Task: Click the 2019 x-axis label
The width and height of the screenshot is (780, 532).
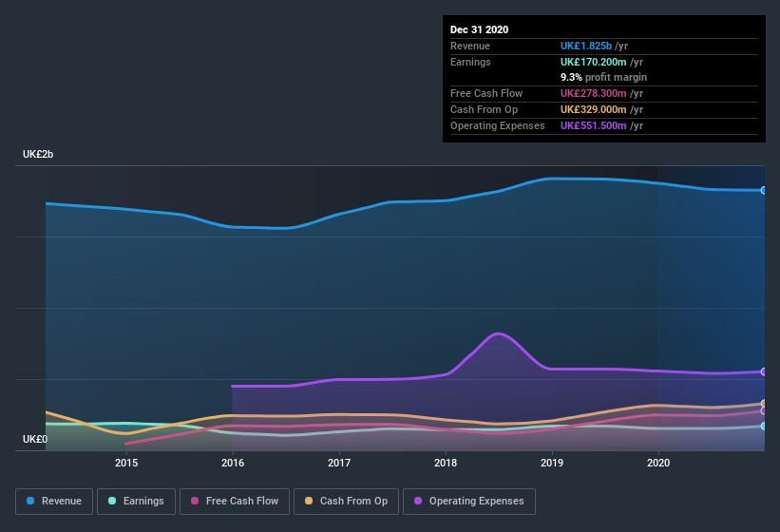Action: click(552, 463)
